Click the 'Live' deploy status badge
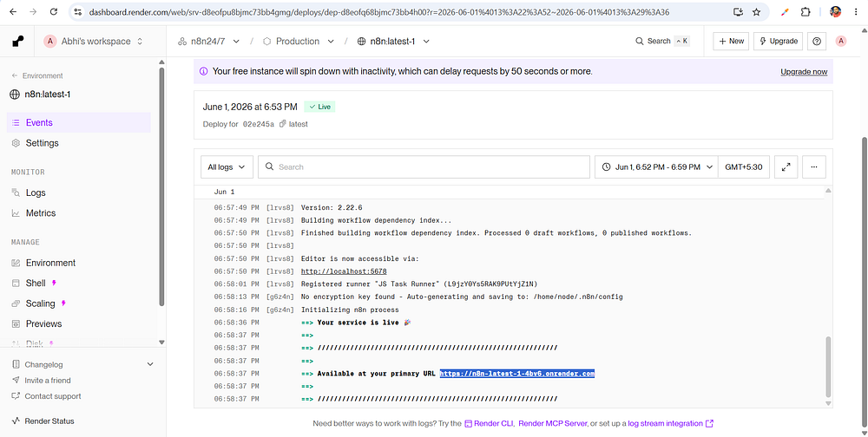Viewport: 868px width, 437px height. tap(319, 107)
